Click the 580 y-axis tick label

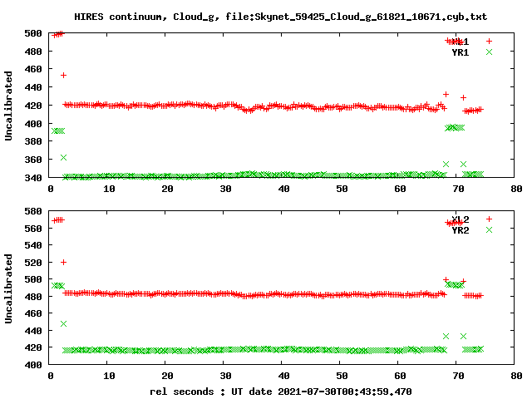point(33,211)
